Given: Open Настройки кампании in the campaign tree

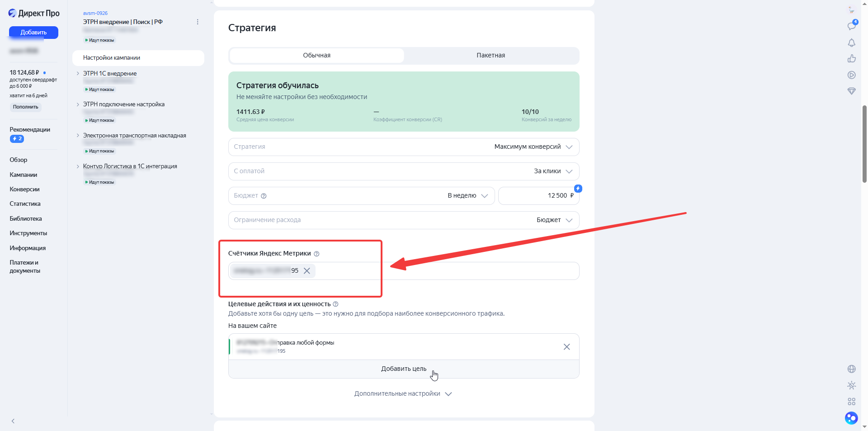Looking at the screenshot, I should tap(138, 58).
